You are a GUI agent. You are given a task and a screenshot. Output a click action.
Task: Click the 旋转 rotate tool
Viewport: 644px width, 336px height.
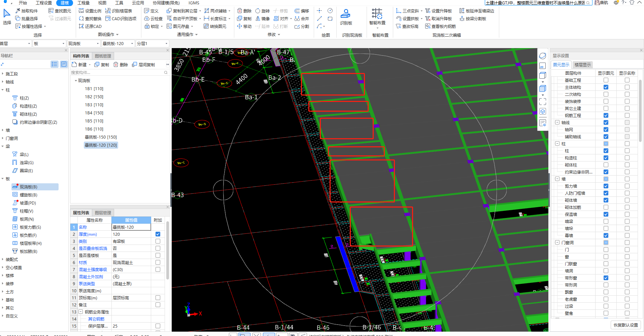point(263,11)
